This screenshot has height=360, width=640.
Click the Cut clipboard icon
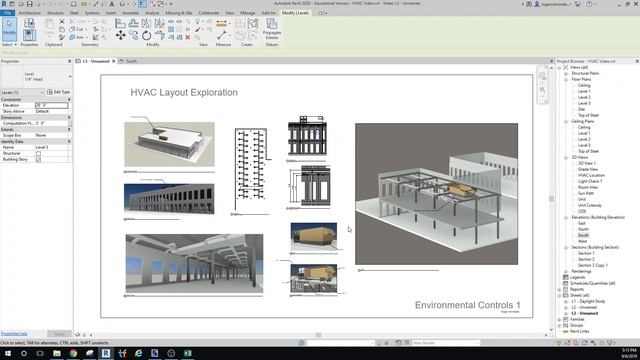(62, 21)
